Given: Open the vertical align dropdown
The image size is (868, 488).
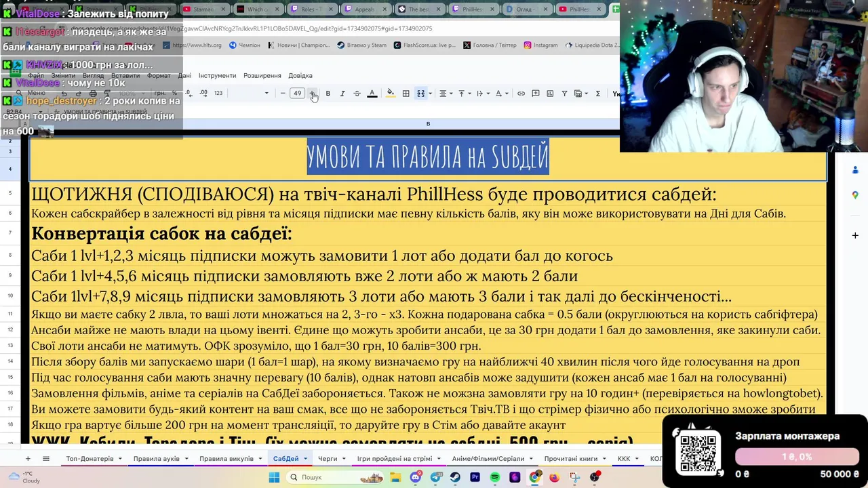Looking at the screenshot, I should point(464,94).
